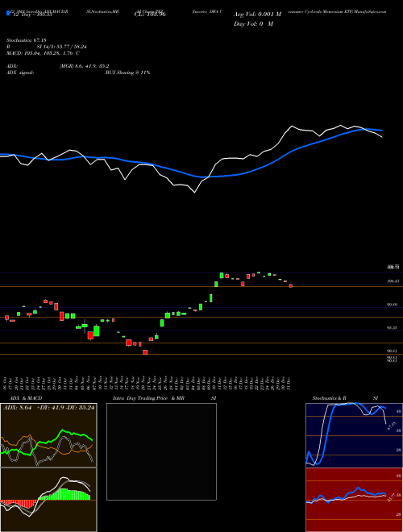Select the 'Avg Vol: 0.001 M' label
This screenshot has height=532, width=403.
tap(257, 15)
